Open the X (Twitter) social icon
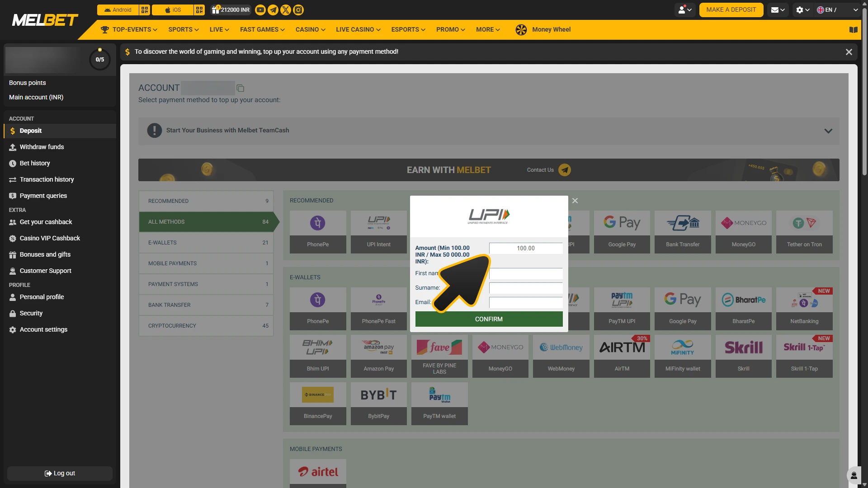Viewport: 868px width, 488px height. pyautogui.click(x=286, y=10)
